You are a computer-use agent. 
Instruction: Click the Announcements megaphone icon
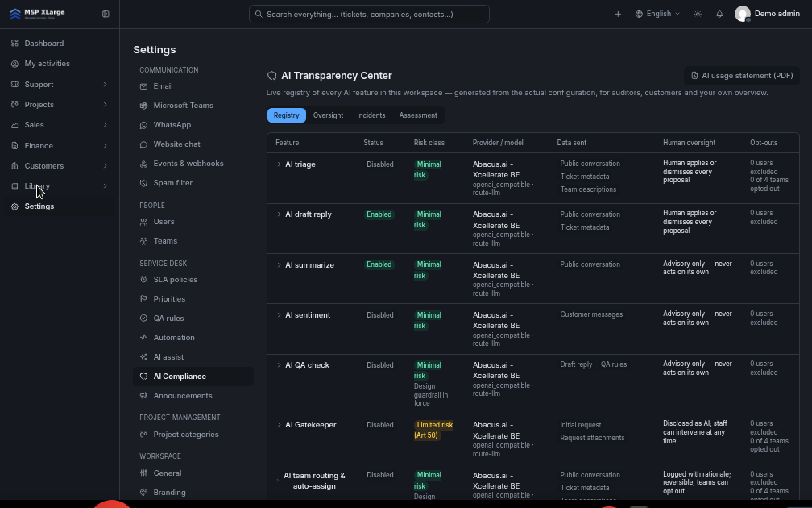coord(143,395)
